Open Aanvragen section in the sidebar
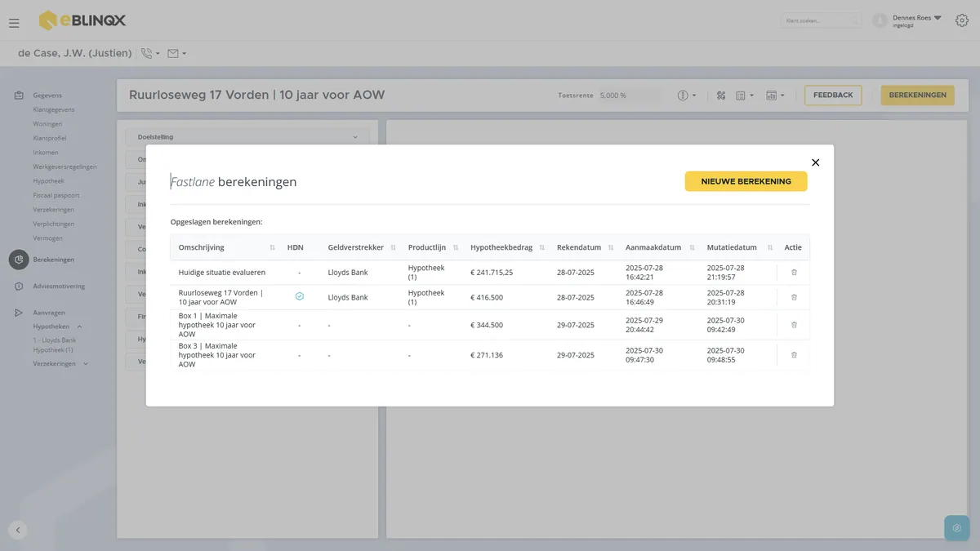This screenshot has height=551, width=980. [48, 313]
